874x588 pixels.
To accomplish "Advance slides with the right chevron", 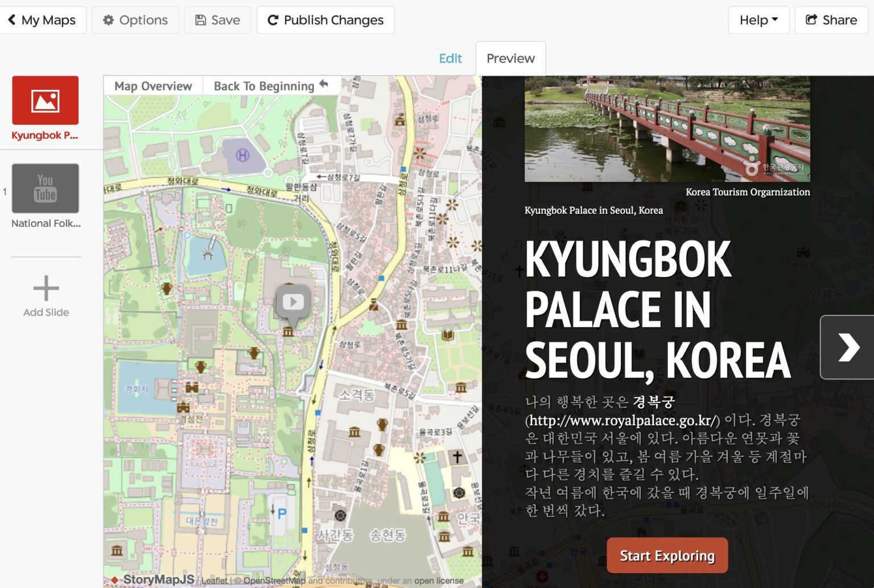I will 848,347.
